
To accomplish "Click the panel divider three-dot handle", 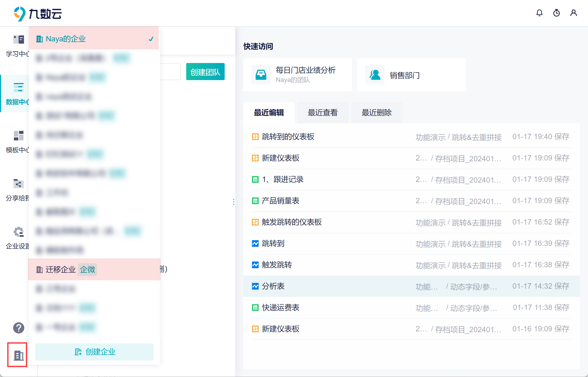I will (x=234, y=202).
